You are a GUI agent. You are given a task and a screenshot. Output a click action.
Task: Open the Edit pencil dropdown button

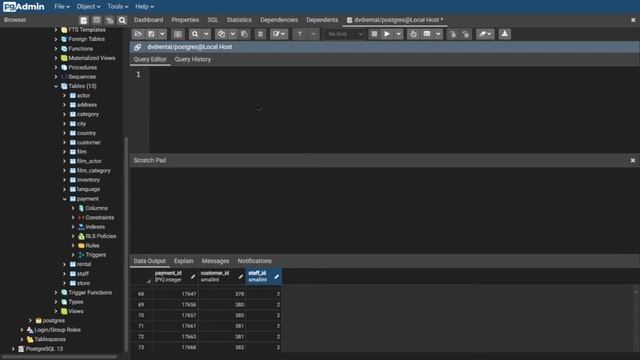pos(279,34)
